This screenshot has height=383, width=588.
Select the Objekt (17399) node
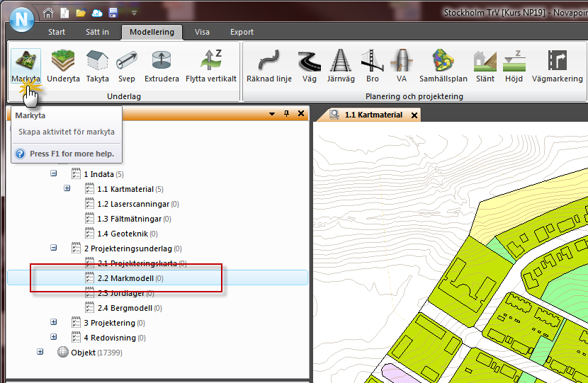click(x=96, y=353)
